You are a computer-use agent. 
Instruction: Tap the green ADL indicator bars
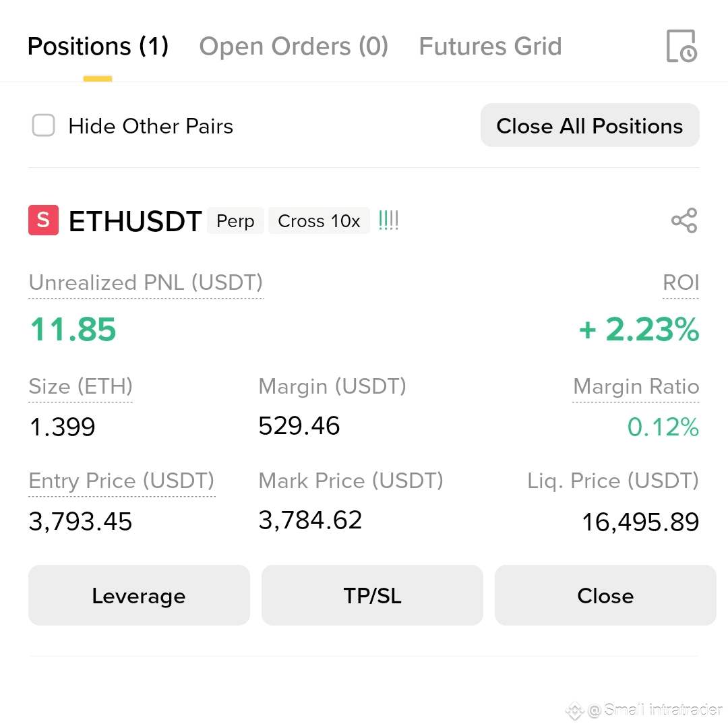coord(389,220)
